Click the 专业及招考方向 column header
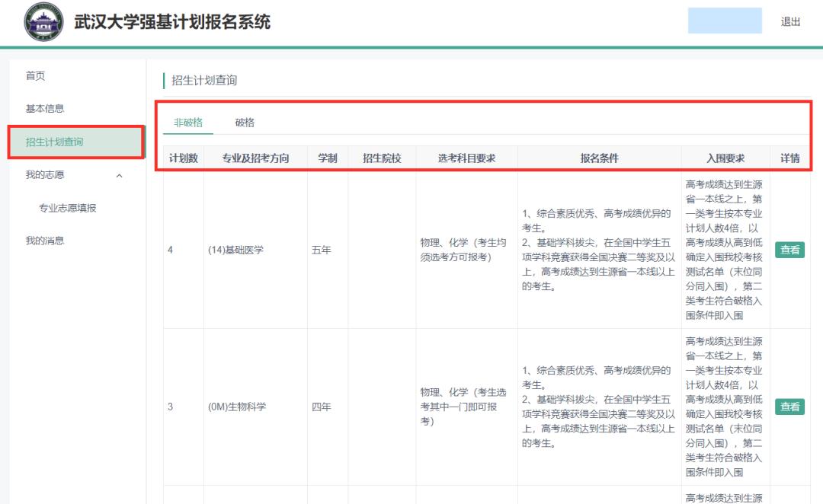The width and height of the screenshot is (823, 504). pyautogui.click(x=255, y=158)
